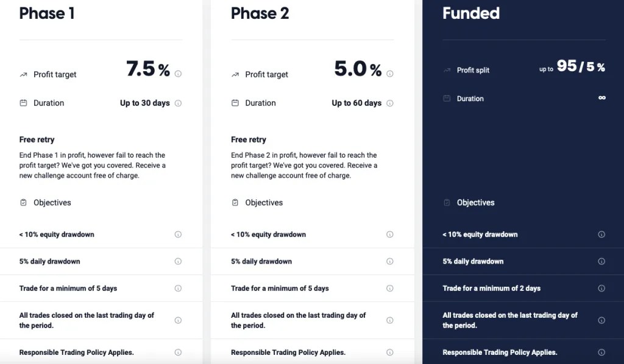Select the Funded column header
Viewport: 624px width, 364px height.
pyautogui.click(x=471, y=12)
